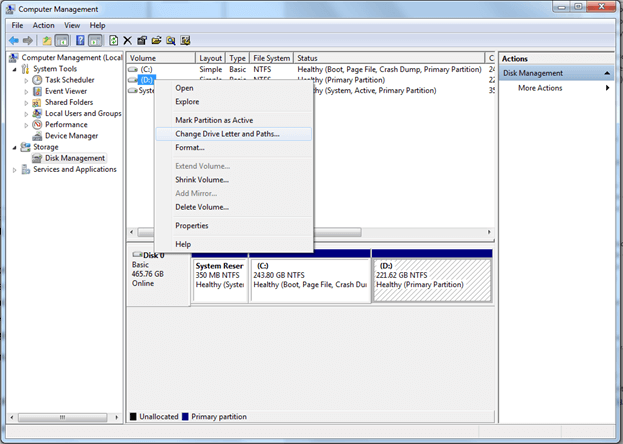Toggle the Show/Hide Console Tree icon
This screenshot has height=444, width=623.
[x=62, y=40]
